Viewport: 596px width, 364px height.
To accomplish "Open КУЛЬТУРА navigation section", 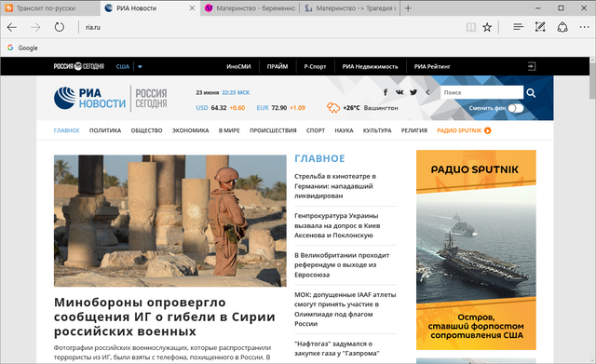I will pyautogui.click(x=377, y=130).
